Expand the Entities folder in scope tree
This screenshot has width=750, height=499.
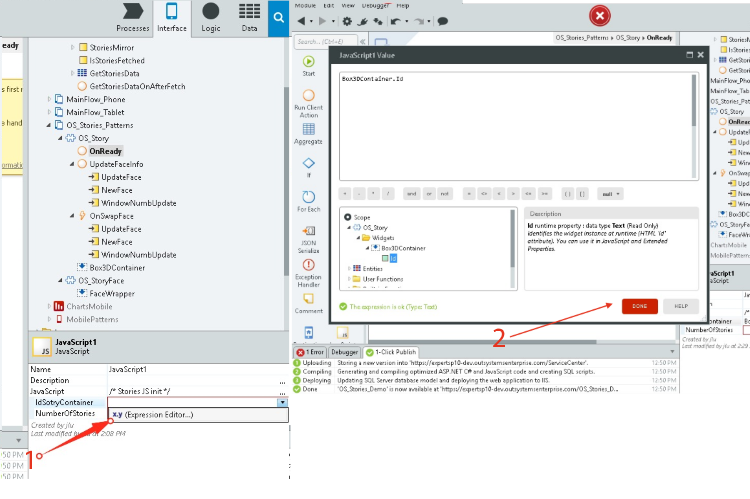click(351, 268)
